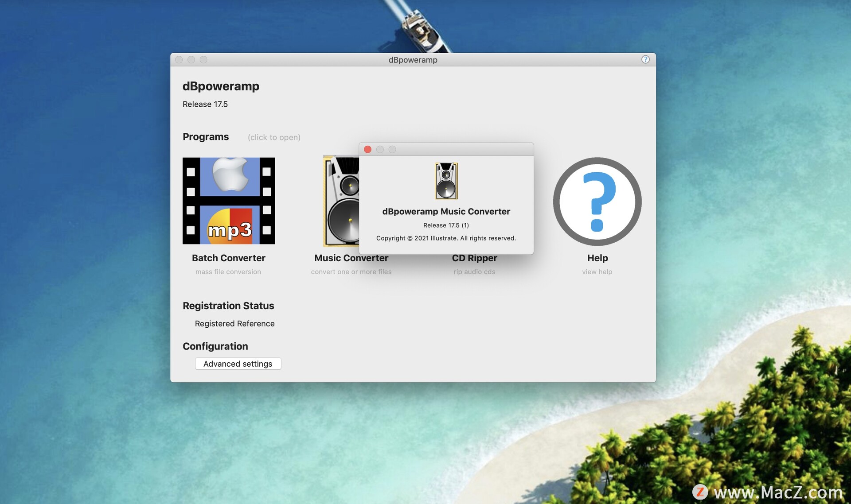Click the 'dBpoweramp Music Converter' heading
Viewport: 851px width, 504px height.
click(446, 212)
